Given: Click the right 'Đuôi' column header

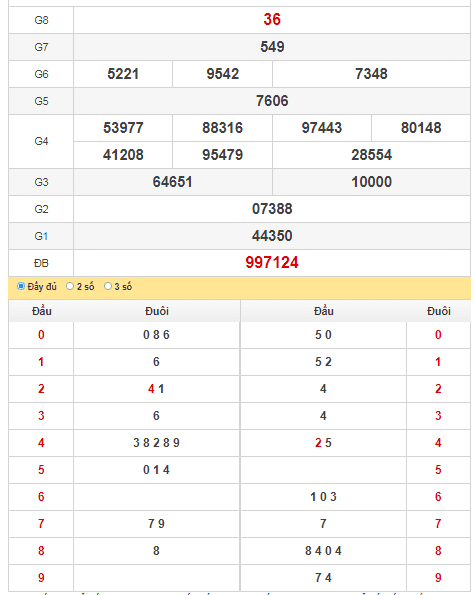Looking at the screenshot, I should [x=439, y=311].
